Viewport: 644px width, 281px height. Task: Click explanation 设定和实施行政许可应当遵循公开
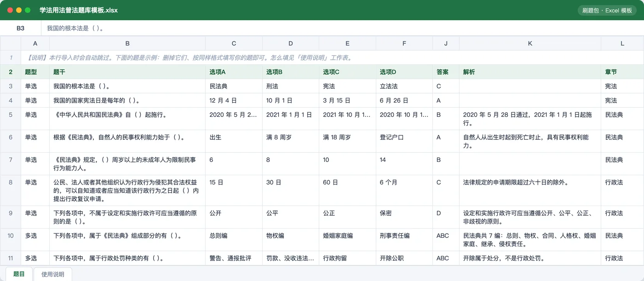coord(530,217)
